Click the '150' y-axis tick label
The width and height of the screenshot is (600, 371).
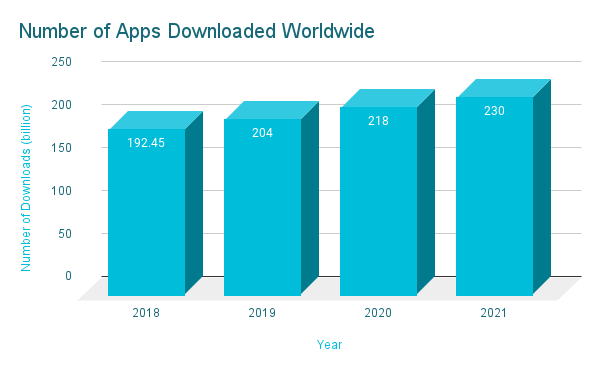tap(62, 148)
